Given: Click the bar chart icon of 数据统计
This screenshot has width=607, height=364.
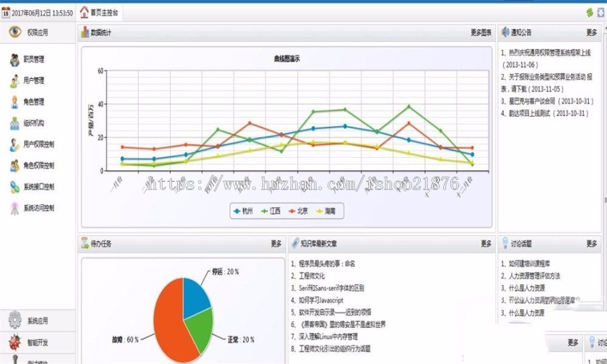Looking at the screenshot, I should click(x=85, y=32).
